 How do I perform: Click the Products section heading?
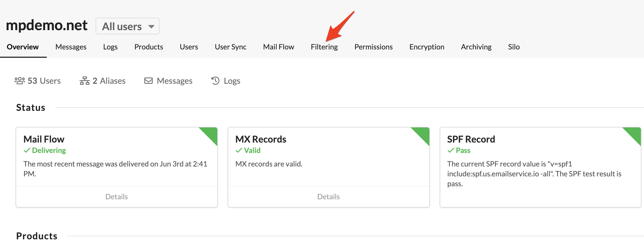point(37,236)
